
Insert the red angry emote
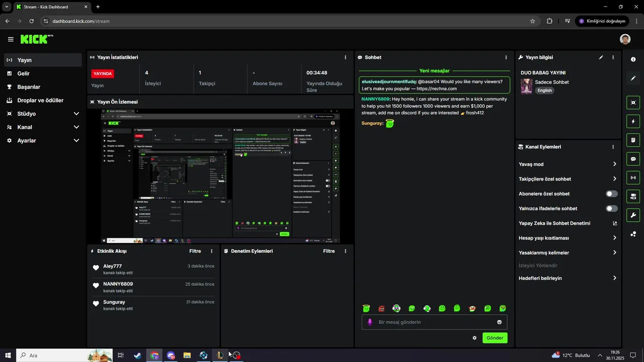click(x=381, y=308)
